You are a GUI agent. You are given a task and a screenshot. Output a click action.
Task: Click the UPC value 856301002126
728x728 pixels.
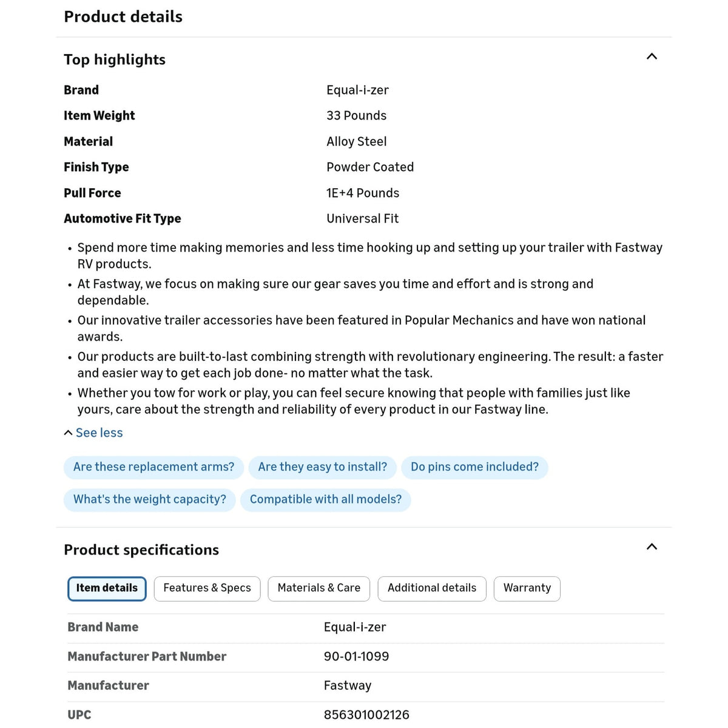(366, 715)
